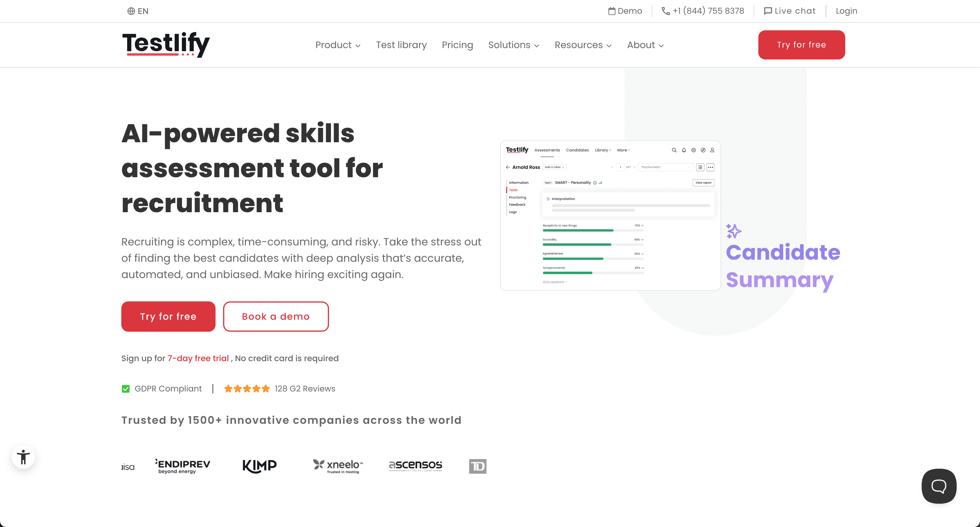
Task: Expand the Solutions dropdown menu
Action: (x=514, y=45)
